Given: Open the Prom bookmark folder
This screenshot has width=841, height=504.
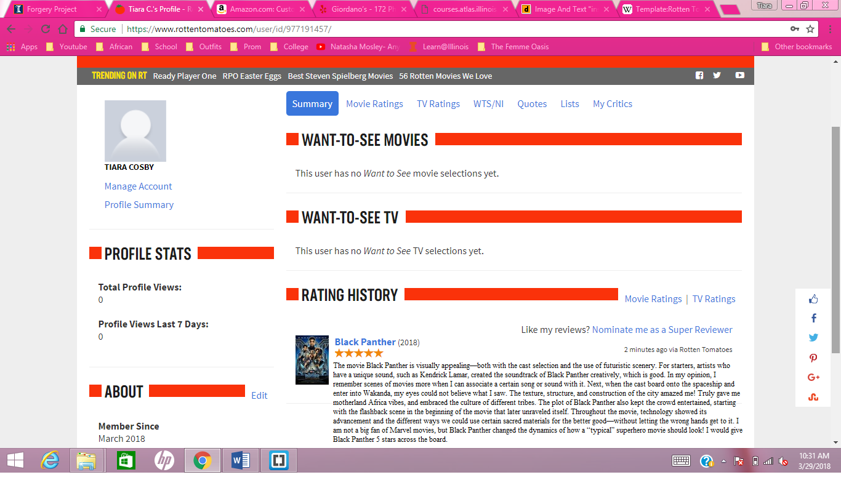Looking at the screenshot, I should 245,47.
